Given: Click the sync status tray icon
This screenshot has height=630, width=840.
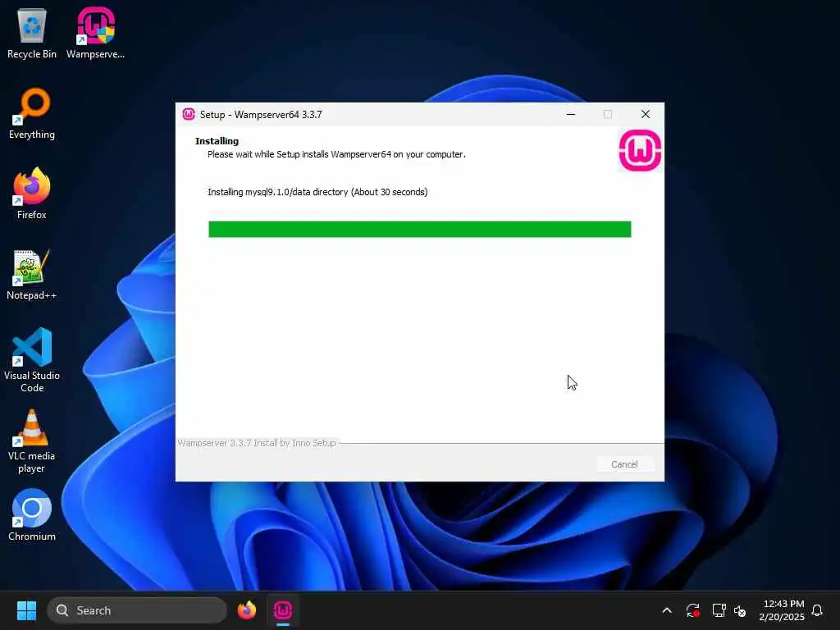Looking at the screenshot, I should [x=692, y=610].
